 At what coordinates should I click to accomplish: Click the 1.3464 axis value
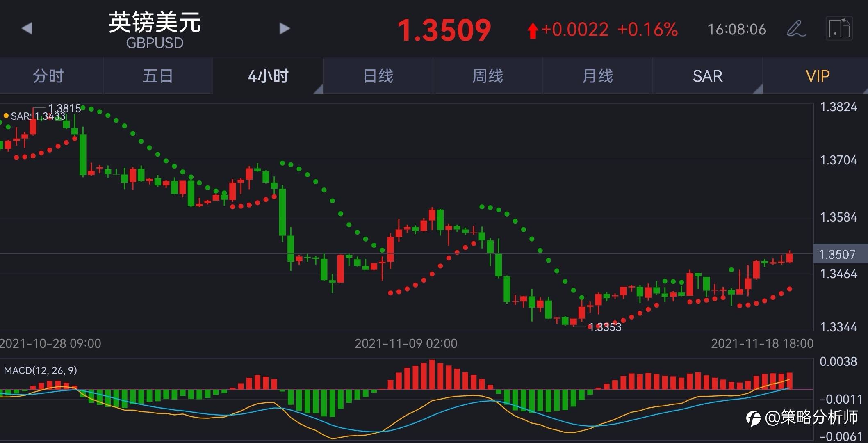coord(838,274)
